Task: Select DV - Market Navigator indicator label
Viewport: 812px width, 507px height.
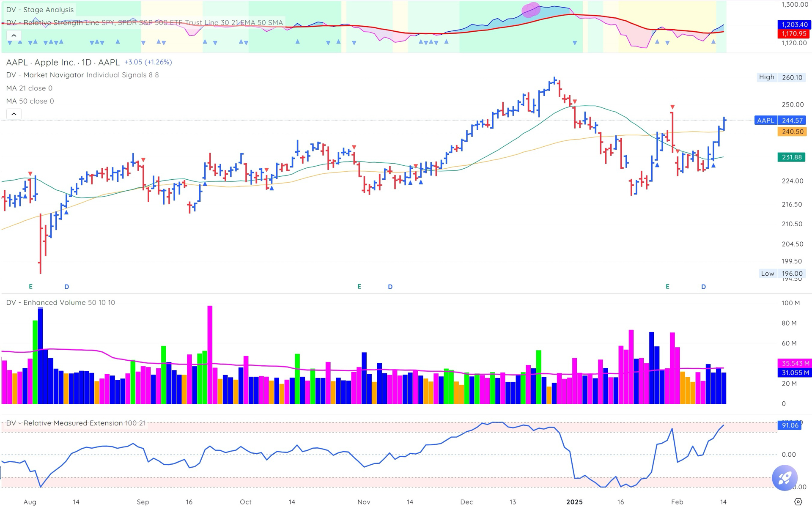Action: tap(45, 75)
